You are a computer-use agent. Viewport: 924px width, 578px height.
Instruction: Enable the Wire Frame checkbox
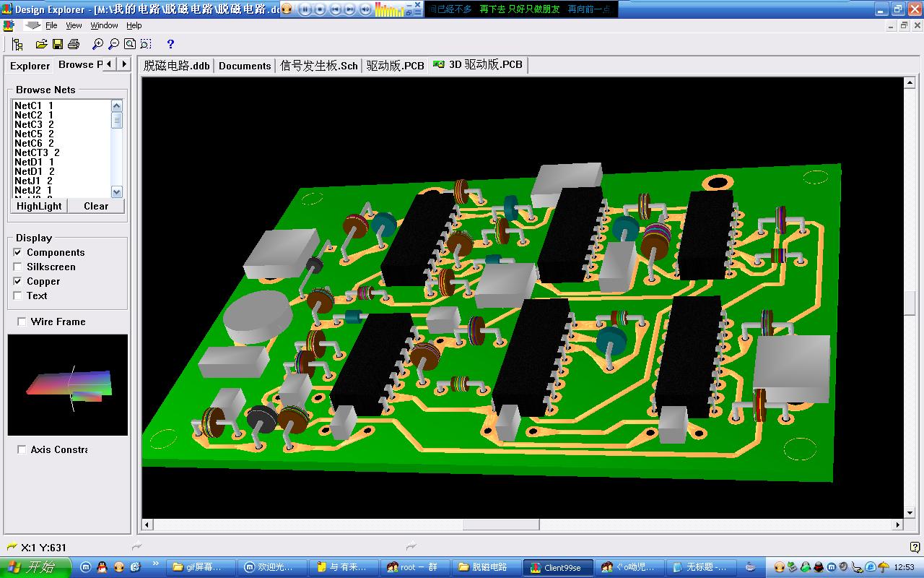tap(22, 322)
